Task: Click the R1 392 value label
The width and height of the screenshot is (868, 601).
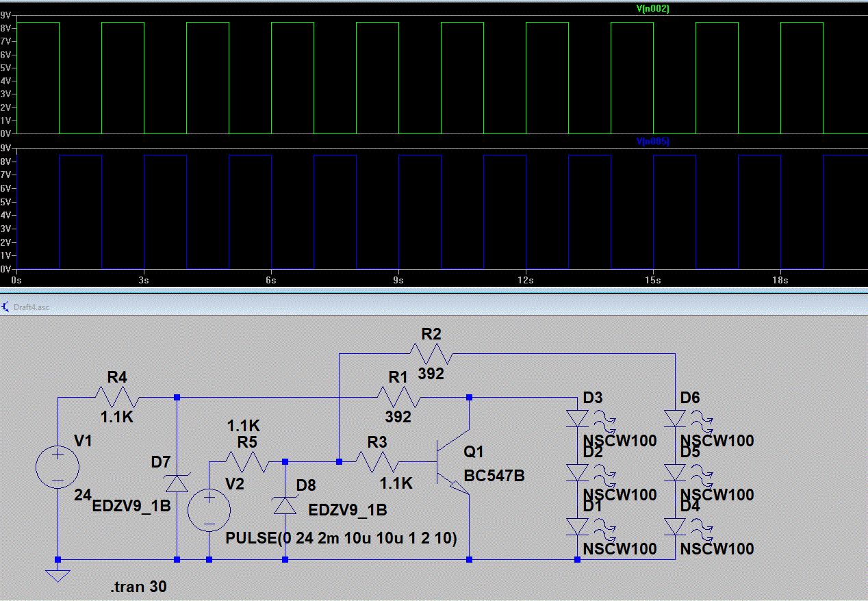Action: click(x=398, y=415)
